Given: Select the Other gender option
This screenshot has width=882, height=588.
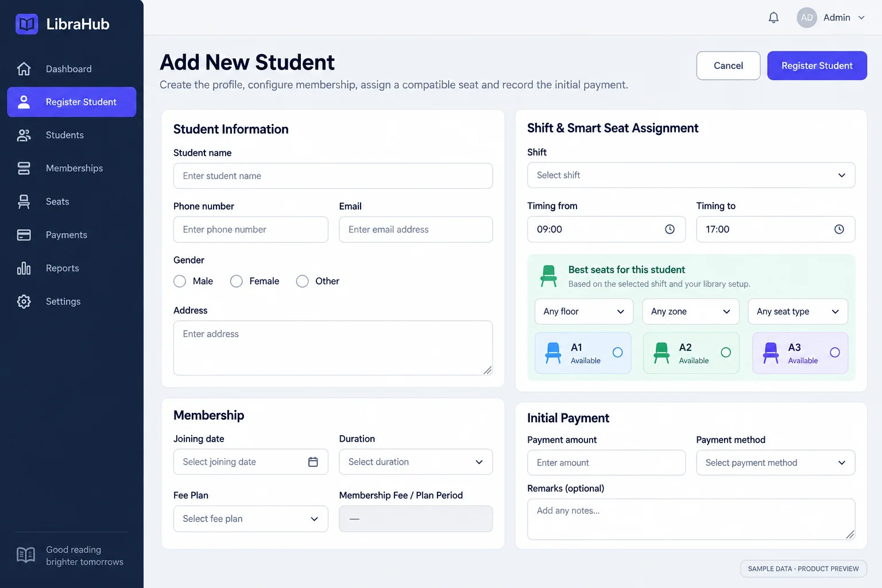Looking at the screenshot, I should pos(302,281).
